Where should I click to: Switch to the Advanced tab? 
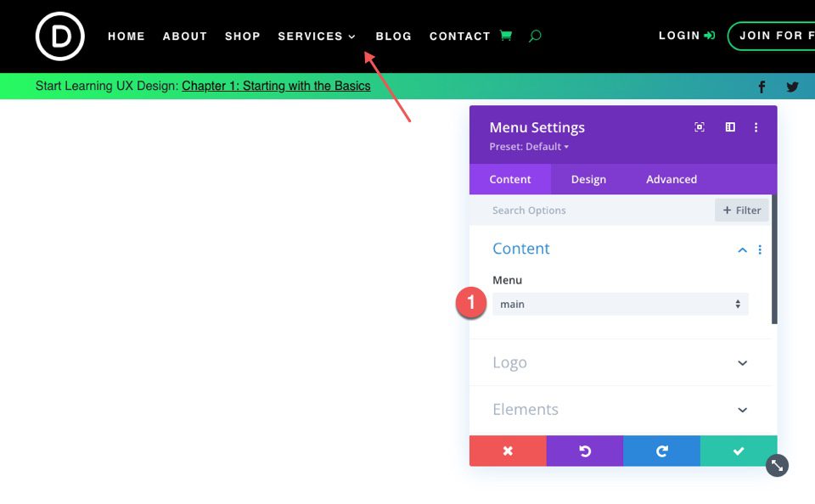click(x=671, y=179)
